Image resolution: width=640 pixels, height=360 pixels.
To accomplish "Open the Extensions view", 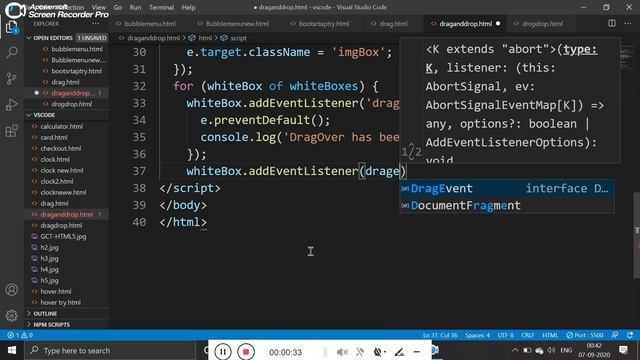I will tap(12, 131).
